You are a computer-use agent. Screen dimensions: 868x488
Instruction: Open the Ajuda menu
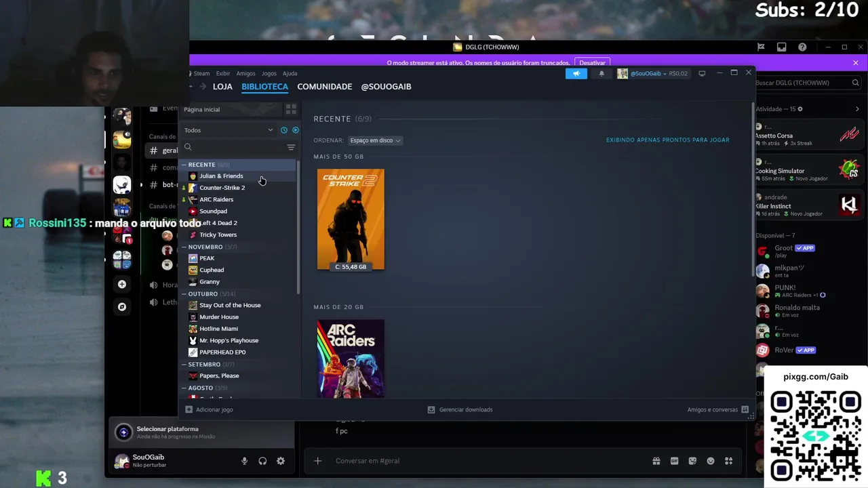[x=290, y=73]
